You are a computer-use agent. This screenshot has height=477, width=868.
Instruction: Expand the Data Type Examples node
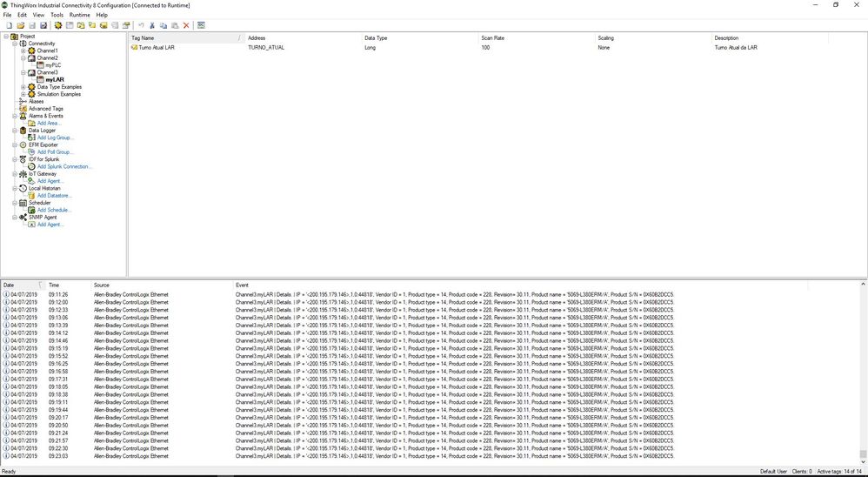pos(23,87)
